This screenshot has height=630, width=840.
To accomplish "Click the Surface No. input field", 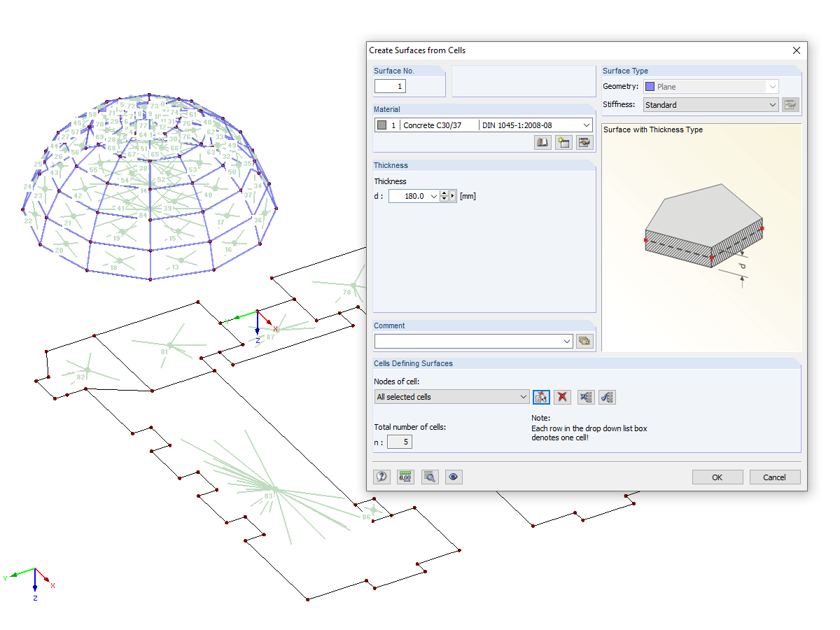I will tap(390, 86).
